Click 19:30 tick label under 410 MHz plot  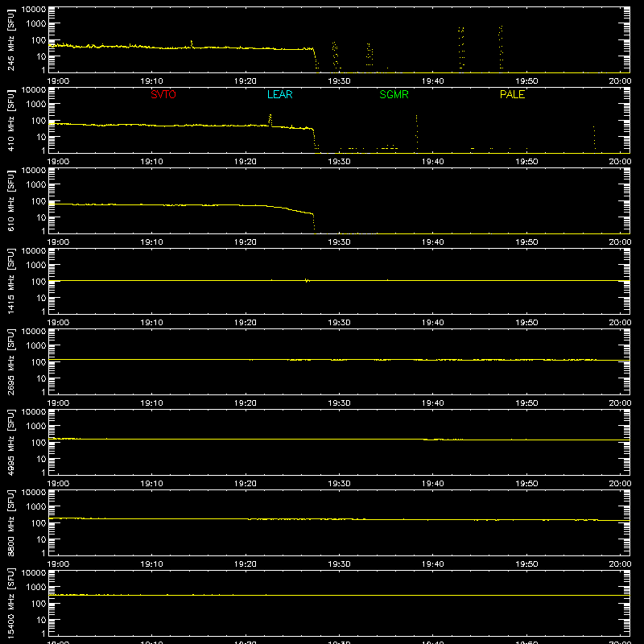click(339, 162)
